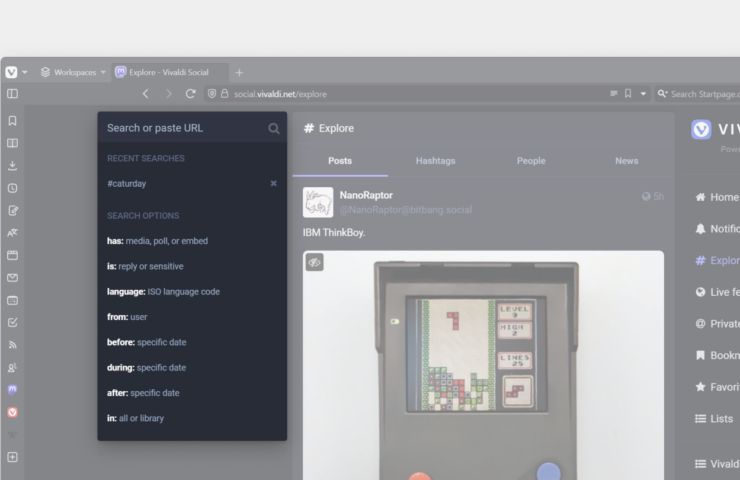Screen dimensions: 740x480
Task: Open a new tab with plus button
Action: (x=239, y=73)
